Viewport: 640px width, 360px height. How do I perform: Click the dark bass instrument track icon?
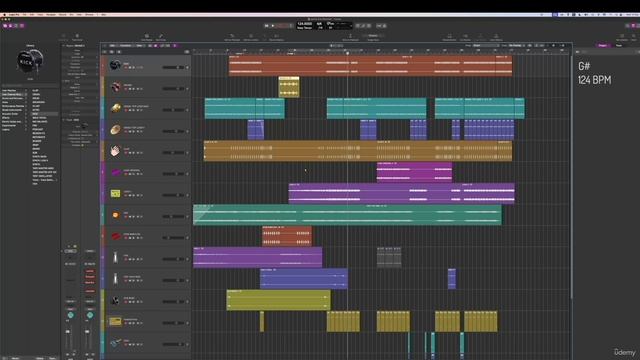tap(116, 300)
